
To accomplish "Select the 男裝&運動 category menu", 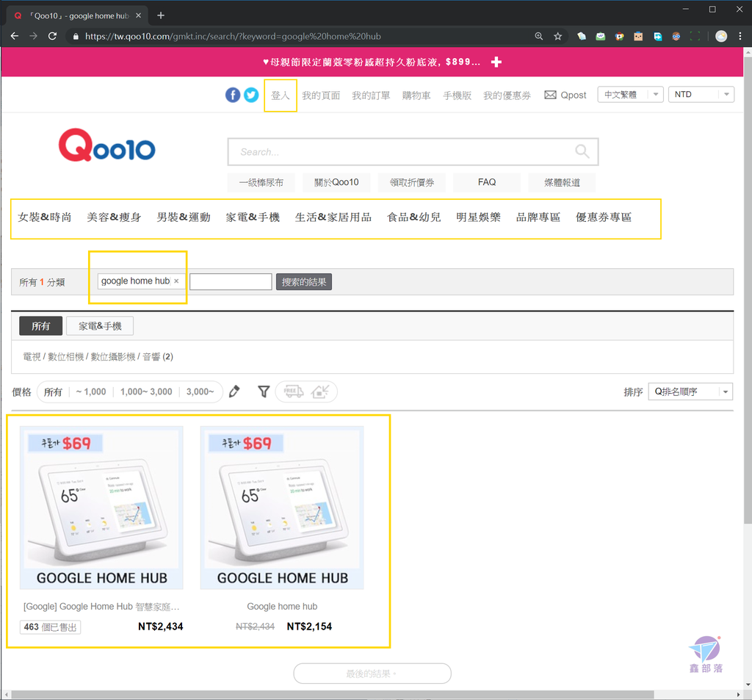I will click(x=184, y=217).
